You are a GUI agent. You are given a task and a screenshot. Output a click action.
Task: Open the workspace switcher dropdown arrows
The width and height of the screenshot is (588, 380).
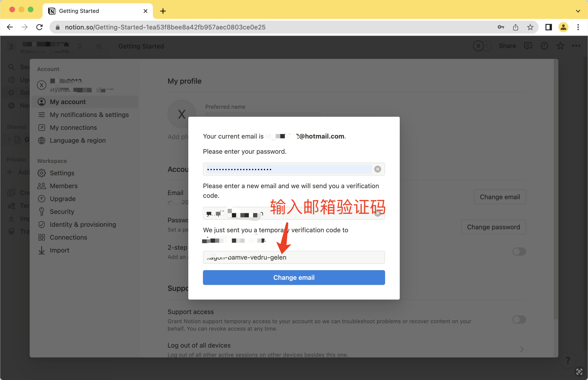pyautogui.click(x=80, y=46)
